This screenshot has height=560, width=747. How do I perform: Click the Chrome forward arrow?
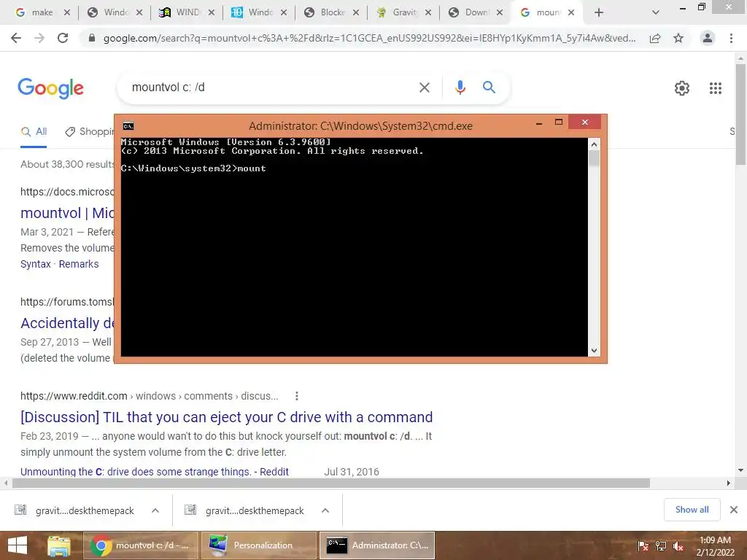tap(39, 38)
